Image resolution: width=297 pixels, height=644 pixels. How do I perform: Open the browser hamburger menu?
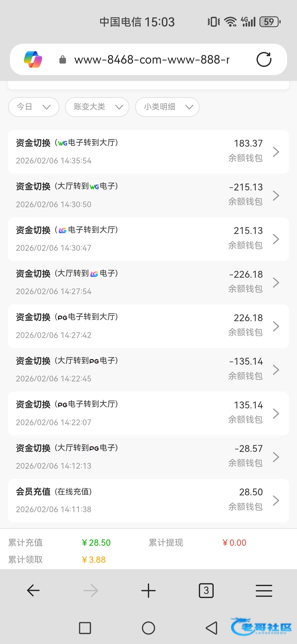(x=264, y=591)
